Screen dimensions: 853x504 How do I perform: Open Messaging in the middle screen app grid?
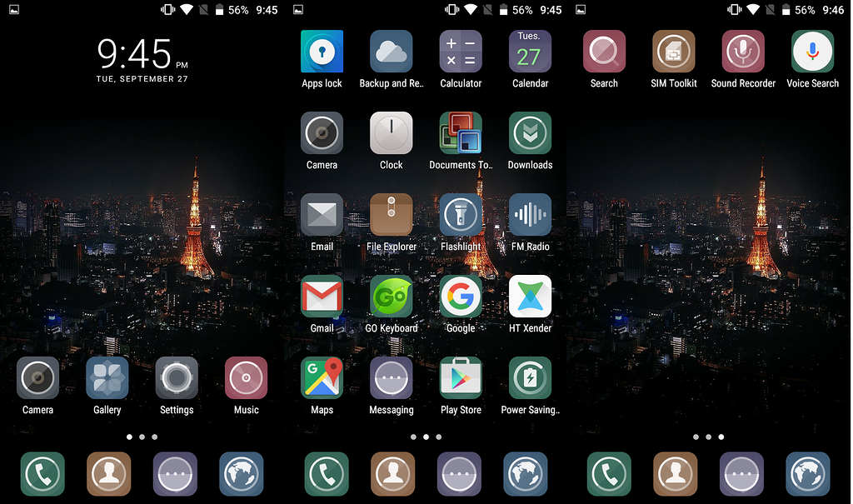392,378
